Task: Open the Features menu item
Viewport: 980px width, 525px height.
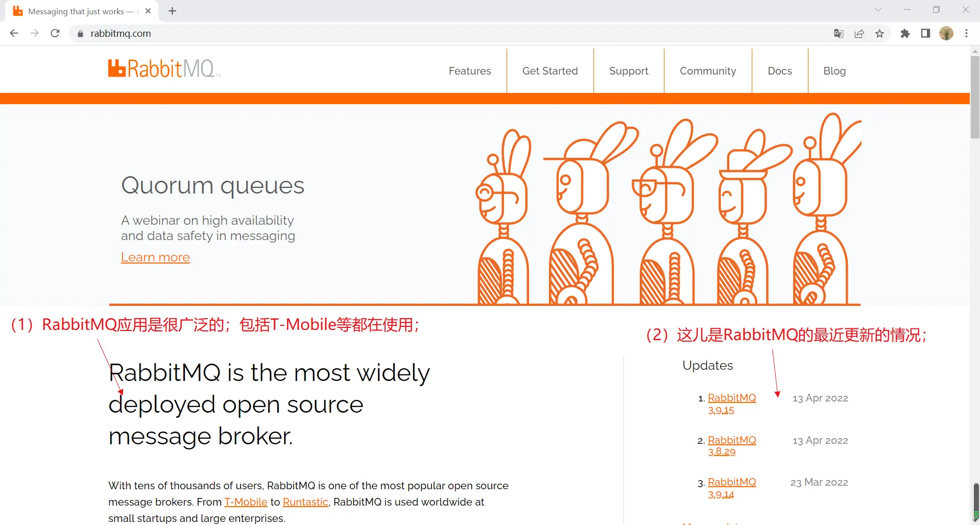Action: pyautogui.click(x=470, y=71)
